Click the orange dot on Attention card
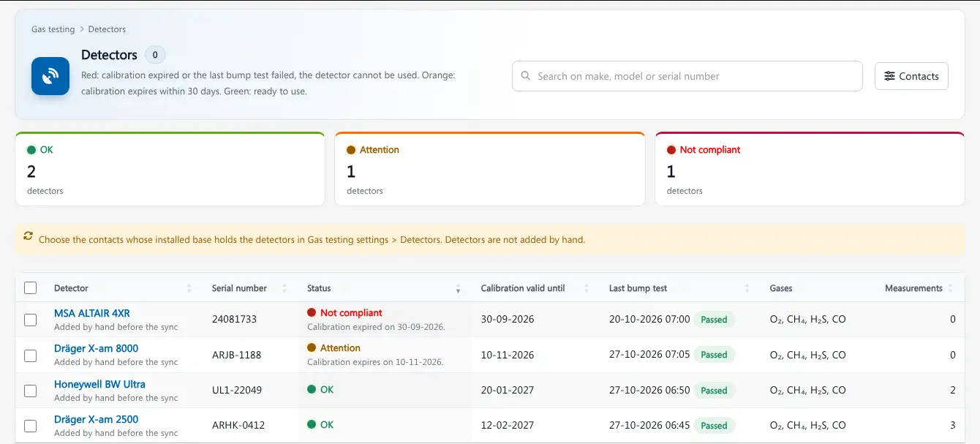 (x=351, y=150)
